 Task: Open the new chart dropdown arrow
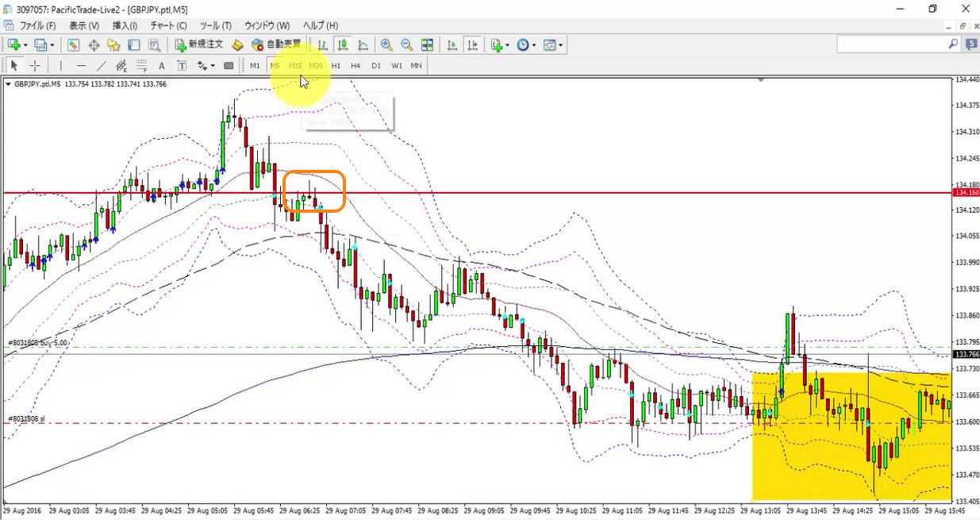pos(25,45)
